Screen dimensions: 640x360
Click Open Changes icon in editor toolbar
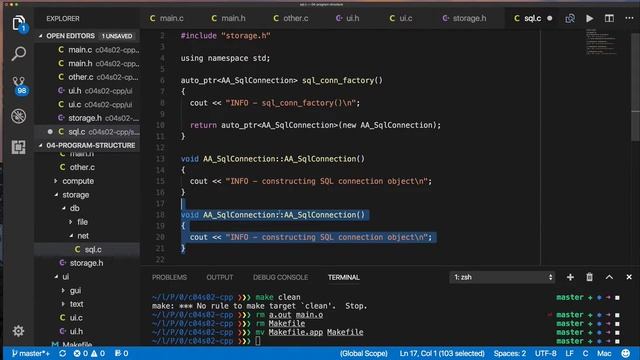570,18
